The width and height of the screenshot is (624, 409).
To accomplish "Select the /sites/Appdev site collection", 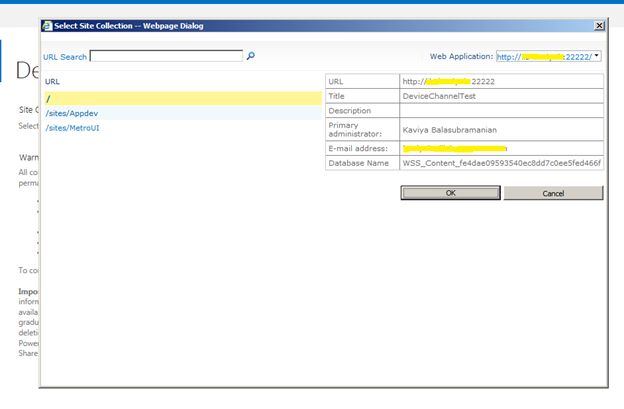I will coord(72,113).
